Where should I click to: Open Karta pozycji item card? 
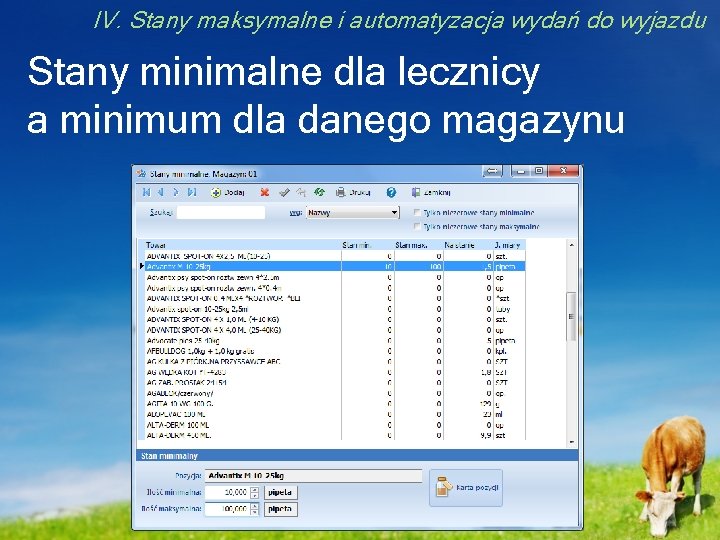(x=466, y=488)
